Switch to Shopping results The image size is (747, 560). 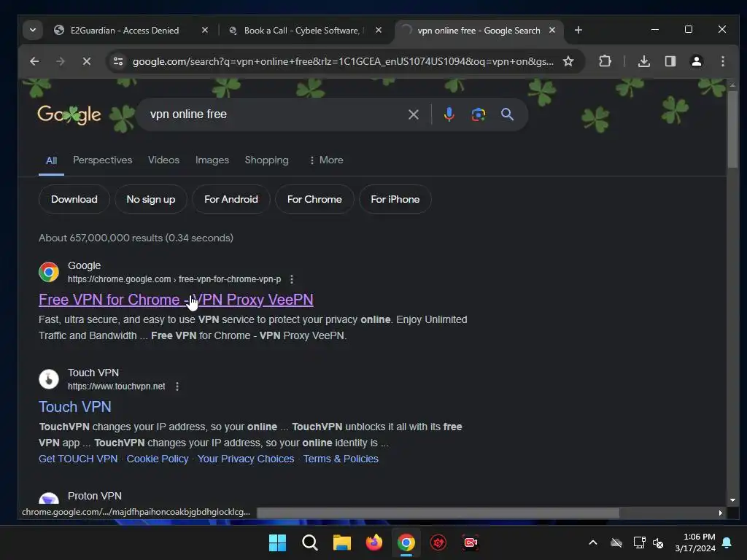pos(267,160)
